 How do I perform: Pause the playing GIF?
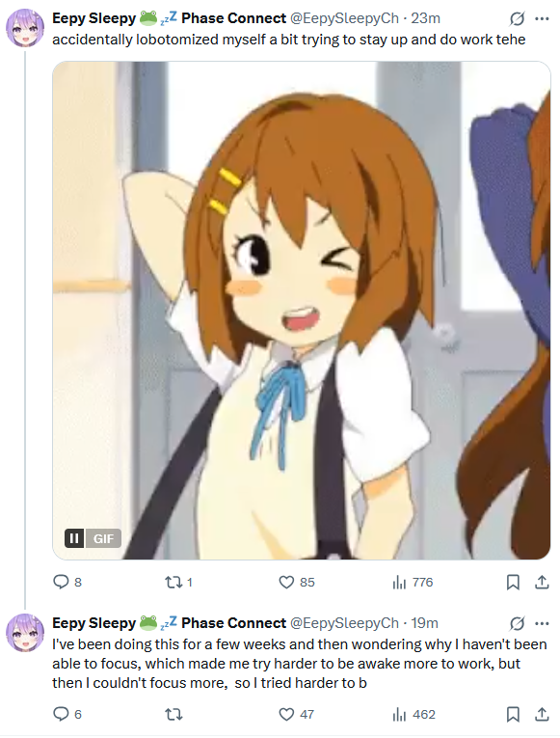[74, 538]
